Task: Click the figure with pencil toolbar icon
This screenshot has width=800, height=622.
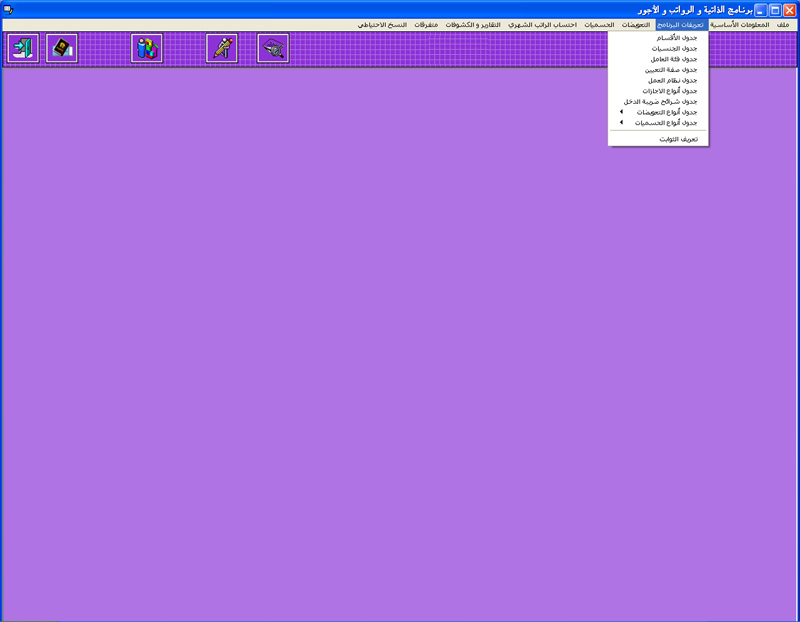Action: 222,48
